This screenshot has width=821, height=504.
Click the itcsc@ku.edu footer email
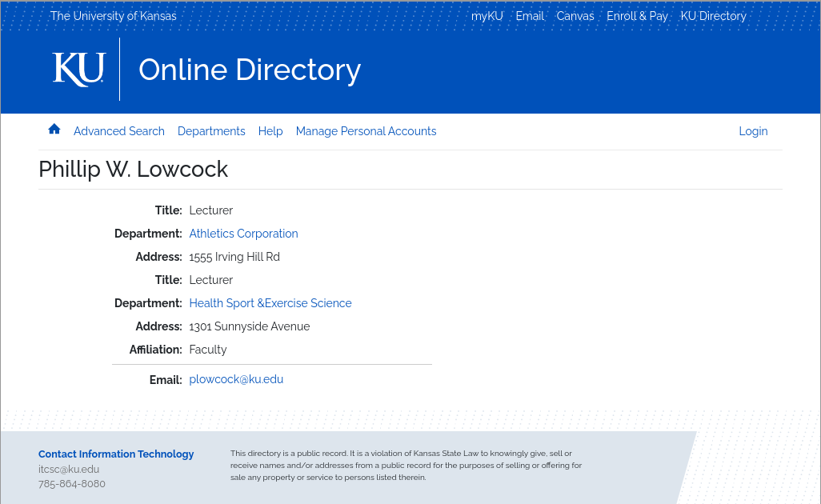[69, 470]
